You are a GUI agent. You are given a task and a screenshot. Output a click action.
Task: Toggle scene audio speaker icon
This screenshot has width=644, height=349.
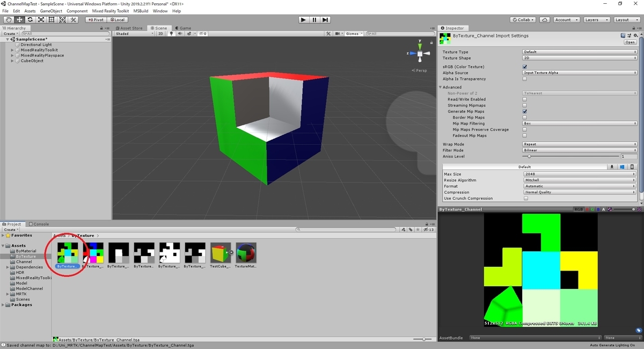click(x=179, y=34)
